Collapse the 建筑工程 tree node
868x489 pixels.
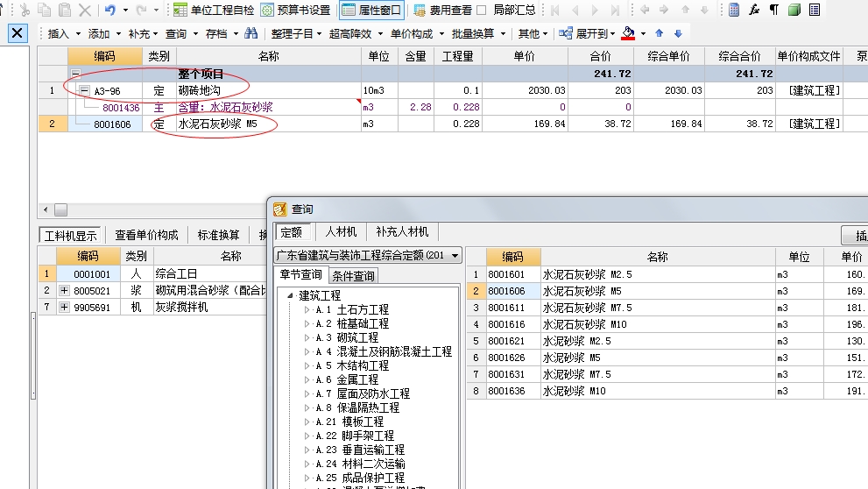pos(290,295)
